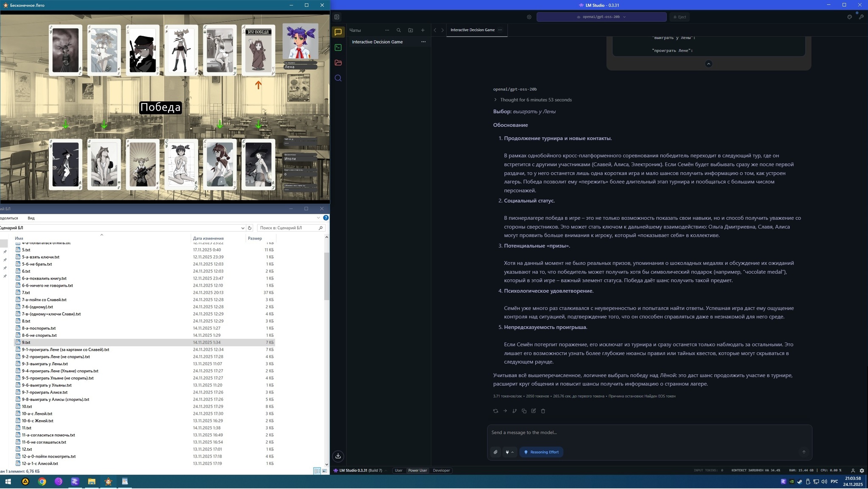Image resolution: width=868 pixels, height=489 pixels.
Task: Copy the message with the copy icon
Action: [524, 411]
